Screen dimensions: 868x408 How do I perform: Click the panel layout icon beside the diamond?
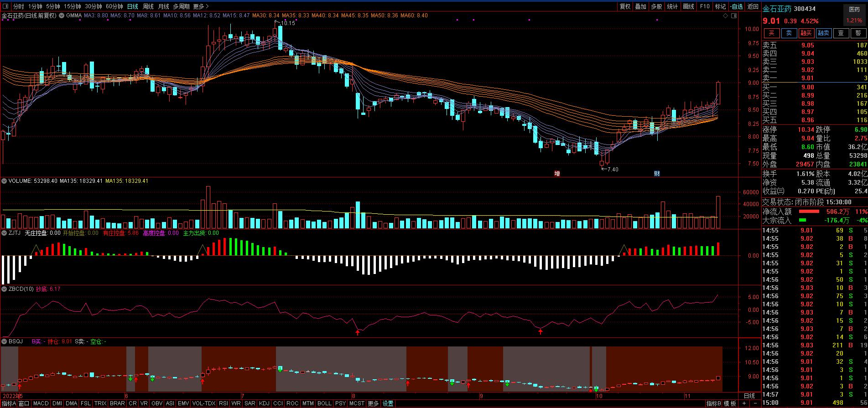733,16
